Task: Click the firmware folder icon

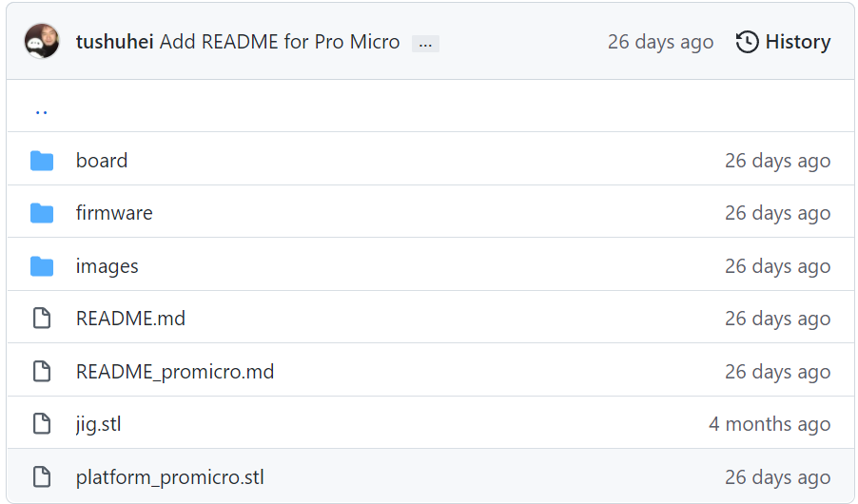Action: coord(42,213)
